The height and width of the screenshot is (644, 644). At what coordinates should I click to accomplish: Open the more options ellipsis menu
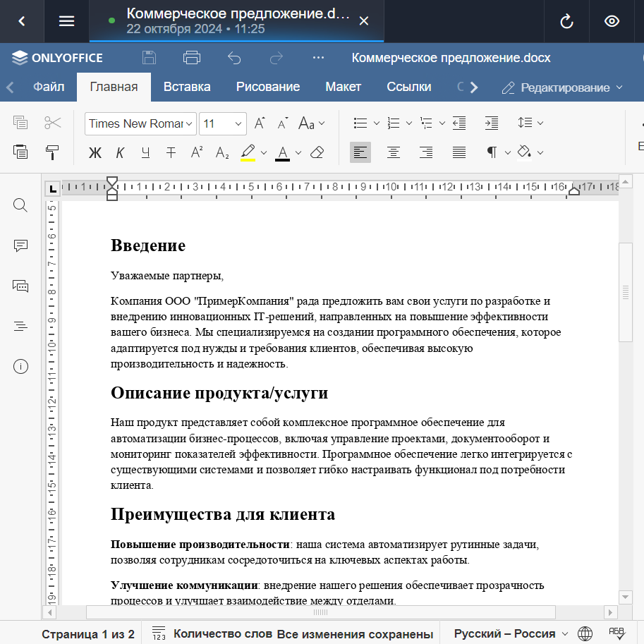pyautogui.click(x=318, y=58)
